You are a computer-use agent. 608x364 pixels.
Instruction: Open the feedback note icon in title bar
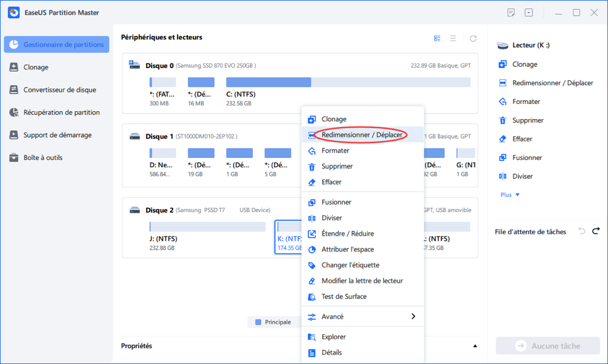point(511,13)
